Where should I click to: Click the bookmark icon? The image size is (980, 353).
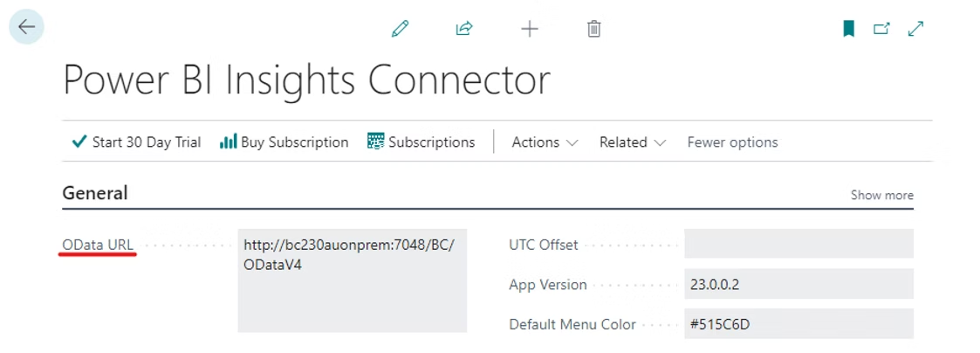tap(848, 29)
